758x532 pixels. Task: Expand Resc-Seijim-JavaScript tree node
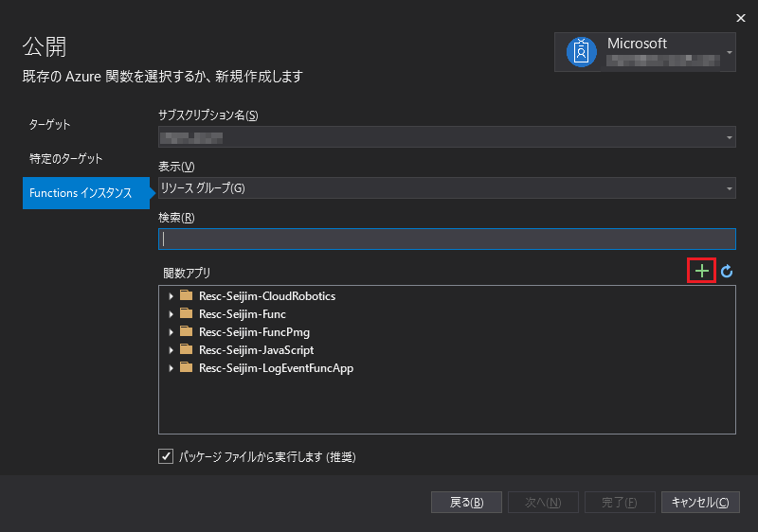point(171,350)
